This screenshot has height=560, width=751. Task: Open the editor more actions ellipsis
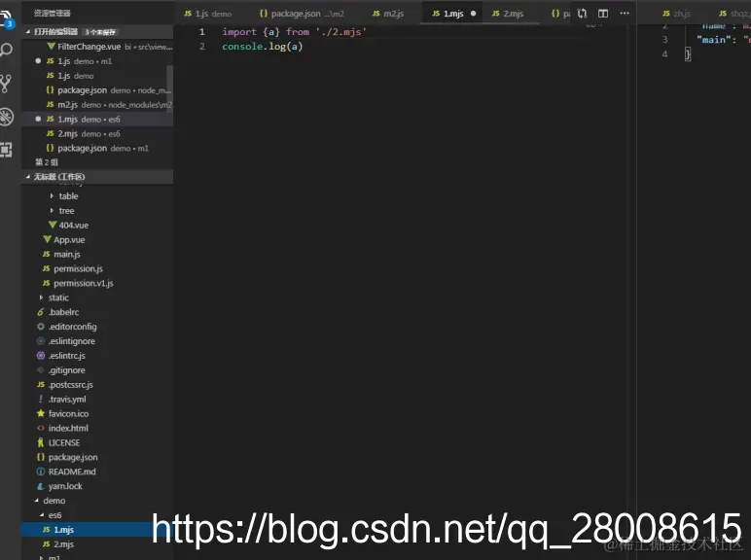(625, 14)
